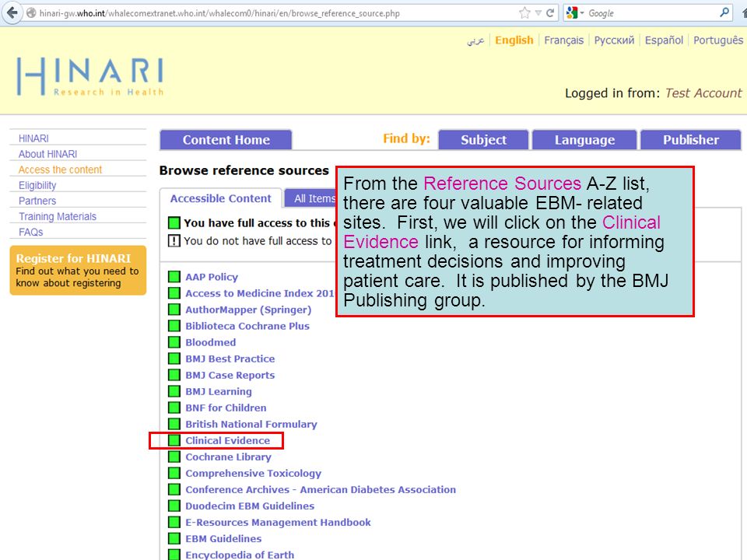Image resolution: width=747 pixels, height=560 pixels.
Task: Switch language to Español
Action: [x=664, y=40]
